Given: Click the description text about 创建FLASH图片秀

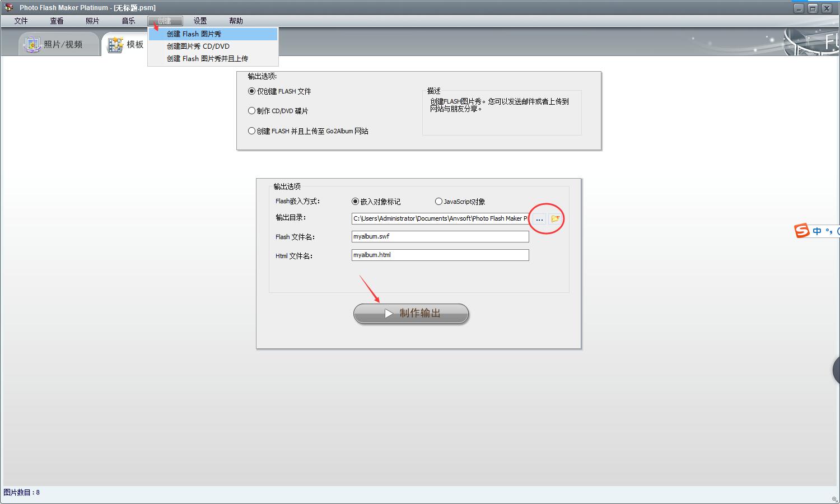Looking at the screenshot, I should click(x=499, y=105).
